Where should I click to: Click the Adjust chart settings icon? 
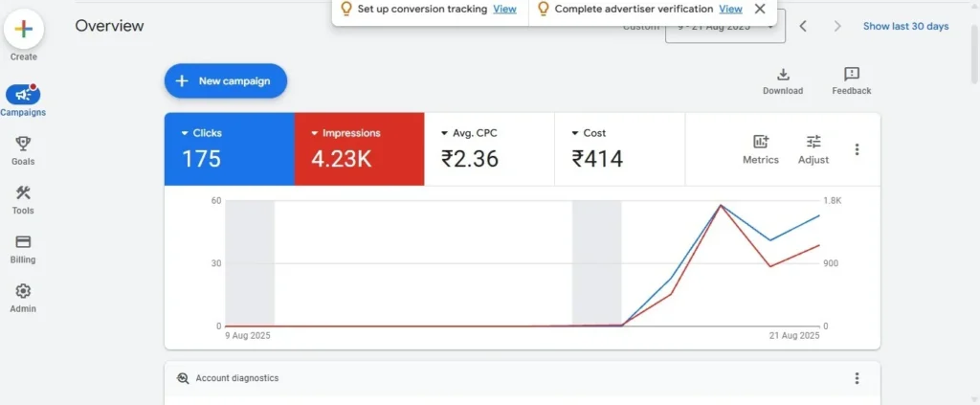(x=813, y=142)
